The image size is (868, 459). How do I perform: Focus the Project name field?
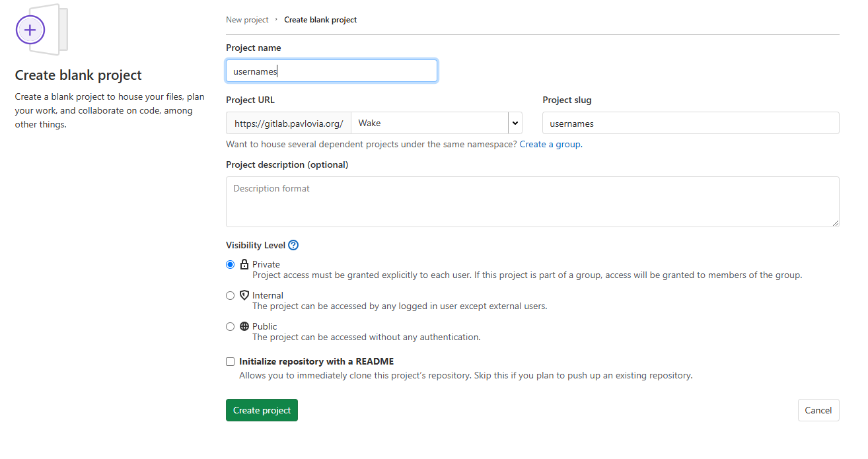[x=331, y=71]
